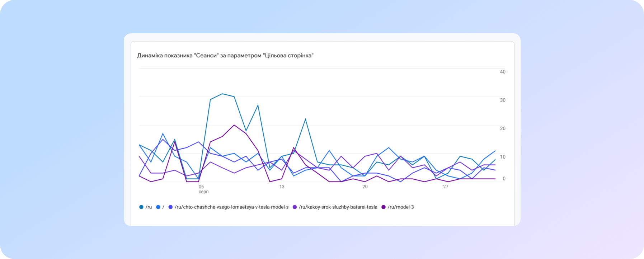Click the purple dot beside /ru/model-3

(384, 207)
